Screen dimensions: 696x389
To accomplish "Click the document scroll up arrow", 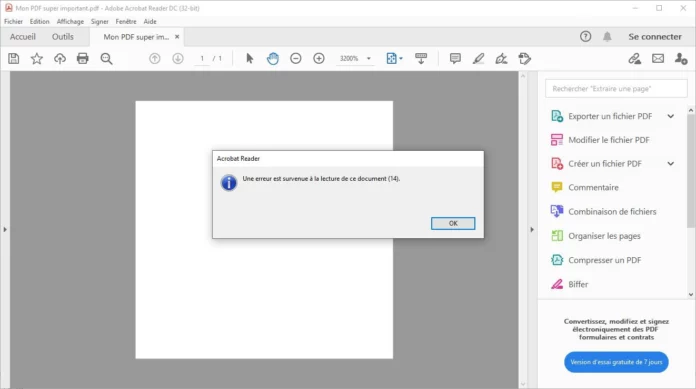I will (523, 76).
